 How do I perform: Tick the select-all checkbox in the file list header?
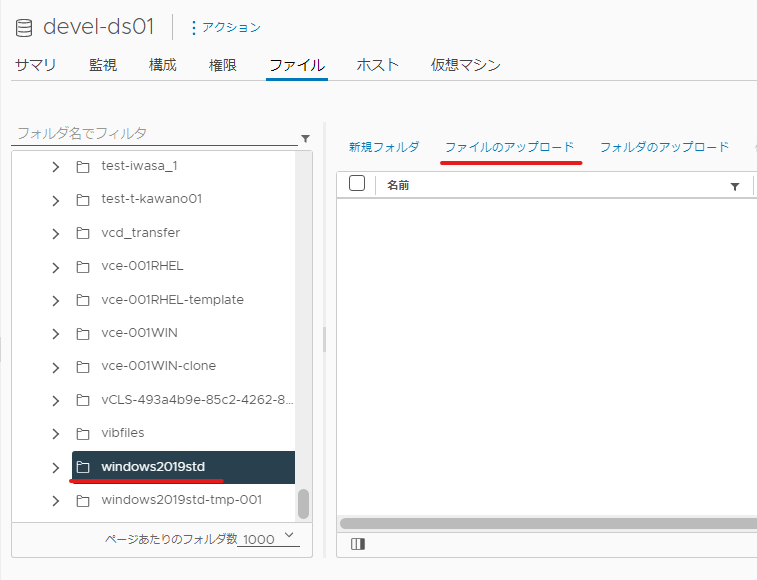point(357,184)
